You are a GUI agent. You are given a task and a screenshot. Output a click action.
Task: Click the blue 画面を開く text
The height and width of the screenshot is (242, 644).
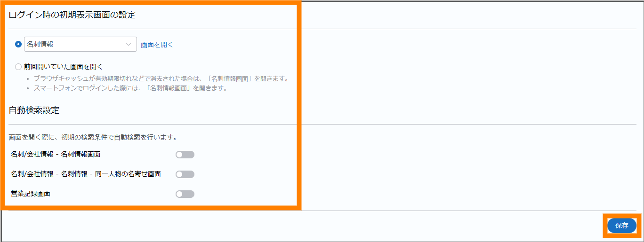(157, 45)
